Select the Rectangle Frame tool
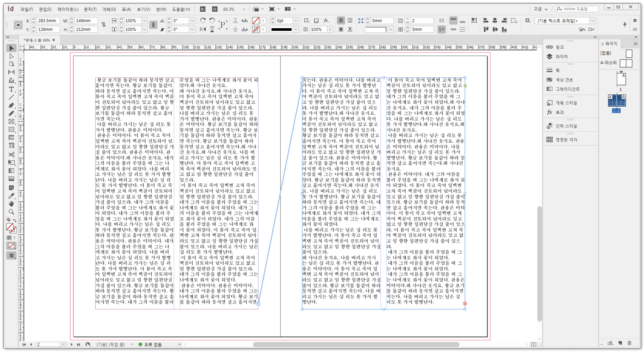644x352 pixels. point(11,121)
